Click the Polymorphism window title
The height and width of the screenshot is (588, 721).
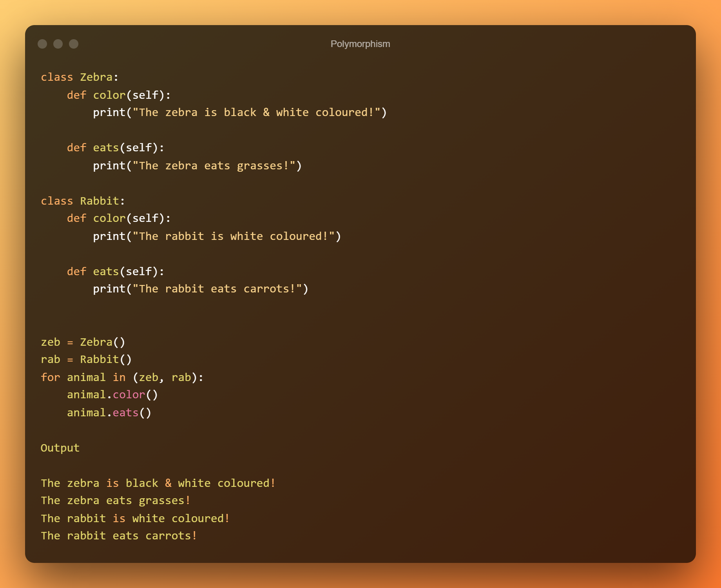tap(360, 44)
